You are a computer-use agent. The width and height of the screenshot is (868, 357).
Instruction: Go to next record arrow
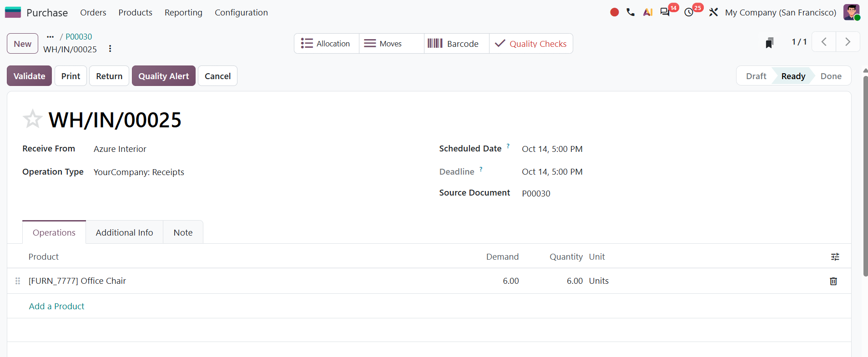click(848, 42)
